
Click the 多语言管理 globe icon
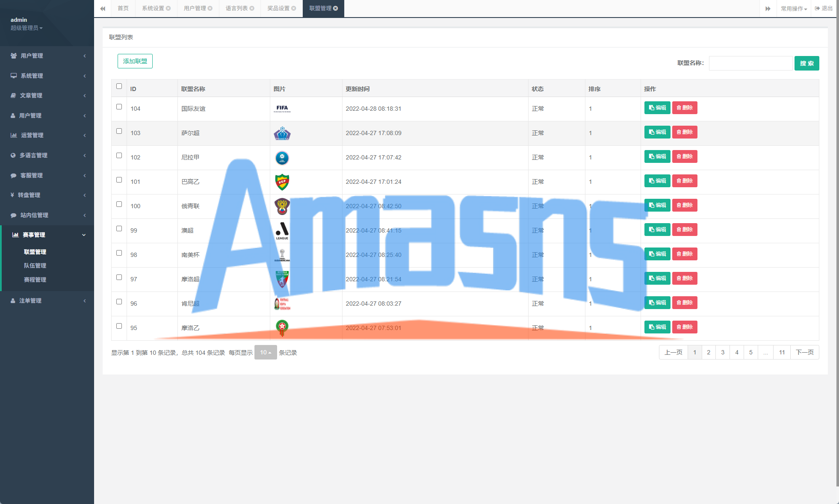tap(13, 155)
